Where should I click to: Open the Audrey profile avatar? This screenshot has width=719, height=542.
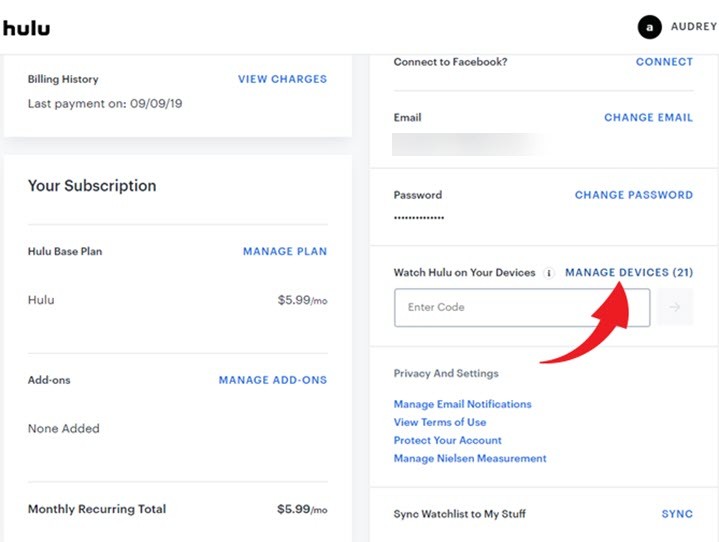[649, 27]
